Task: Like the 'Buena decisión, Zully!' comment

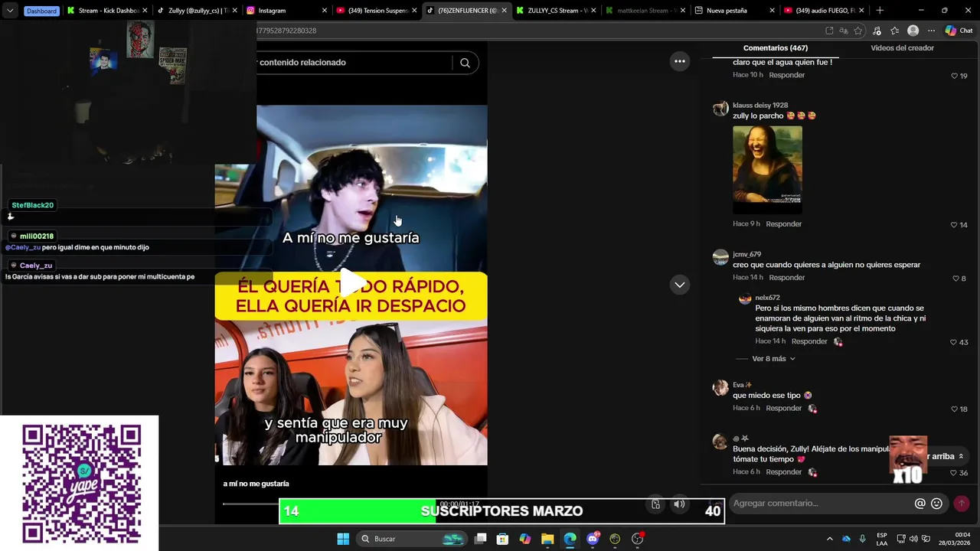Action: click(x=954, y=473)
